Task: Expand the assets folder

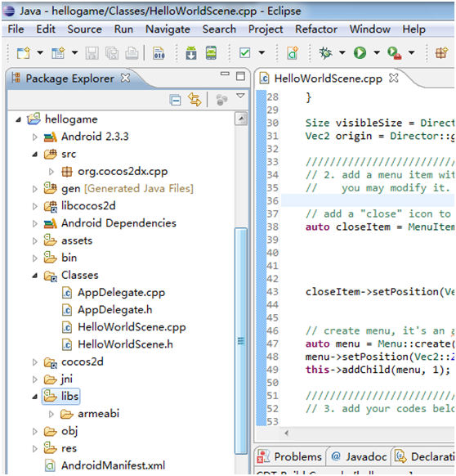Action: click(x=35, y=241)
